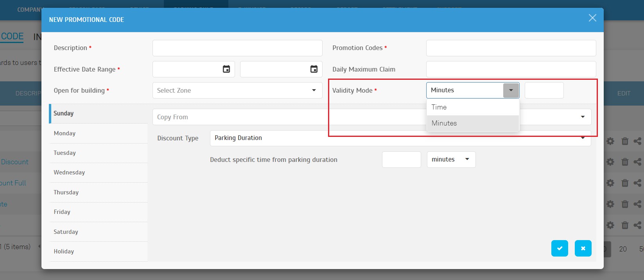Click the Daily Maximum Claim field
This screenshot has height=280, width=644.
coord(511,69)
